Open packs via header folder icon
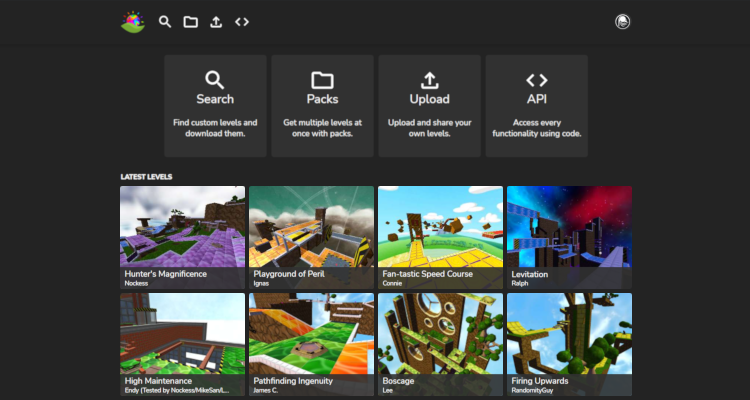750x400 pixels. click(190, 21)
